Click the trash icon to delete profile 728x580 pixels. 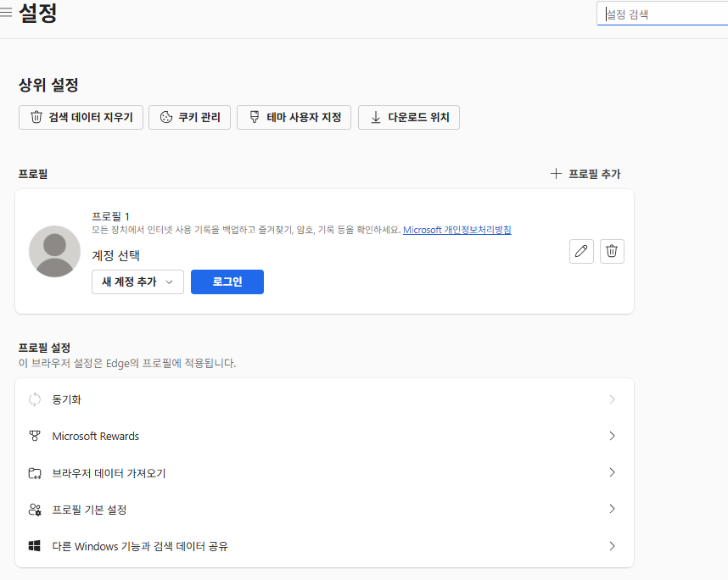point(612,251)
